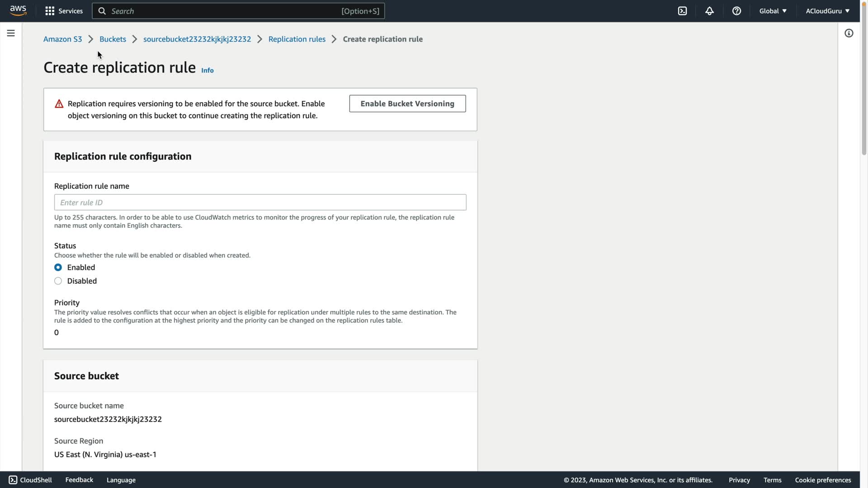
Task: Click Enable Bucket Versioning button
Action: [407, 103]
